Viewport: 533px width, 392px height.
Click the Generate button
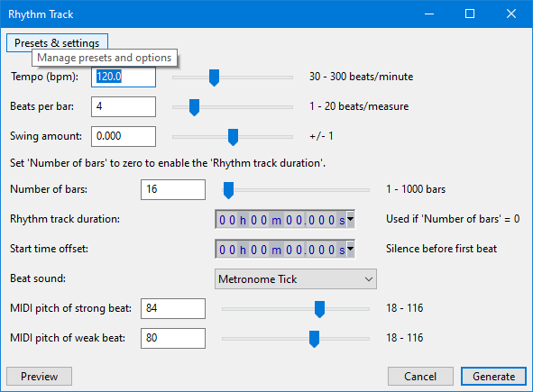[x=493, y=377]
